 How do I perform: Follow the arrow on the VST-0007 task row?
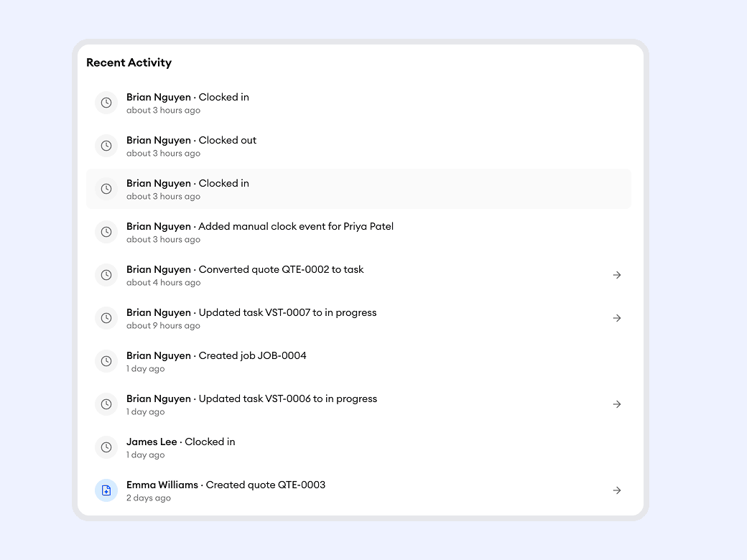pyautogui.click(x=616, y=318)
